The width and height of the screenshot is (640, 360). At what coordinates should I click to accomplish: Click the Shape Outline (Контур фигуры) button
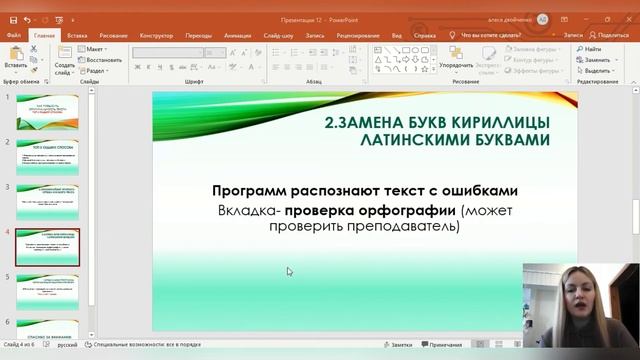click(x=531, y=60)
